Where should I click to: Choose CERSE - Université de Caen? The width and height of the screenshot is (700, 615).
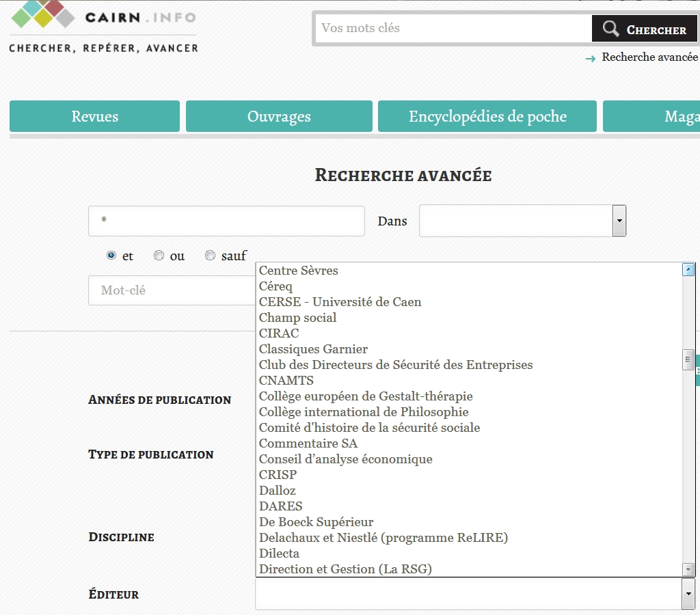[469, 302]
